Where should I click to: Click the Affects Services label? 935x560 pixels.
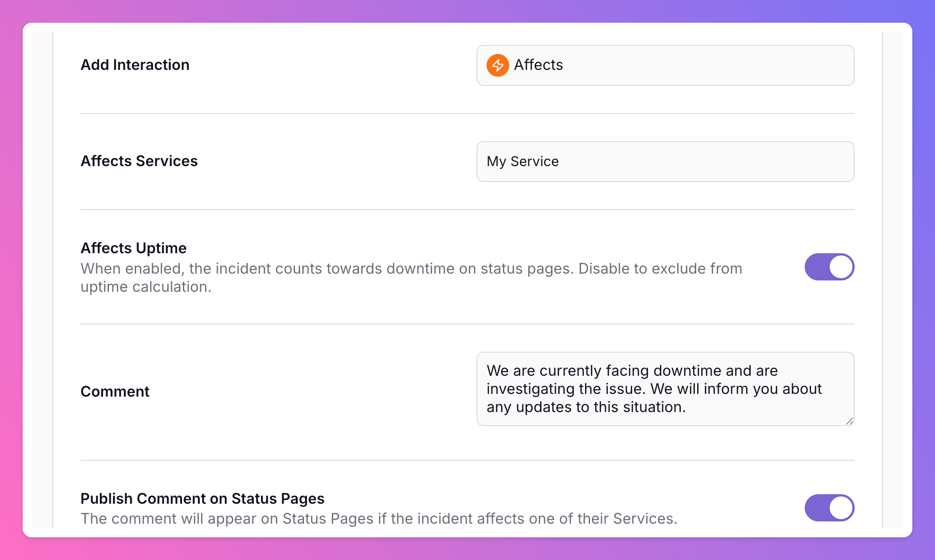(139, 161)
